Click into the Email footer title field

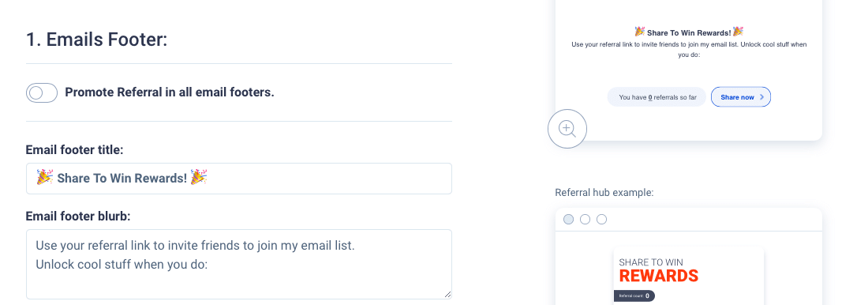pyautogui.click(x=238, y=179)
